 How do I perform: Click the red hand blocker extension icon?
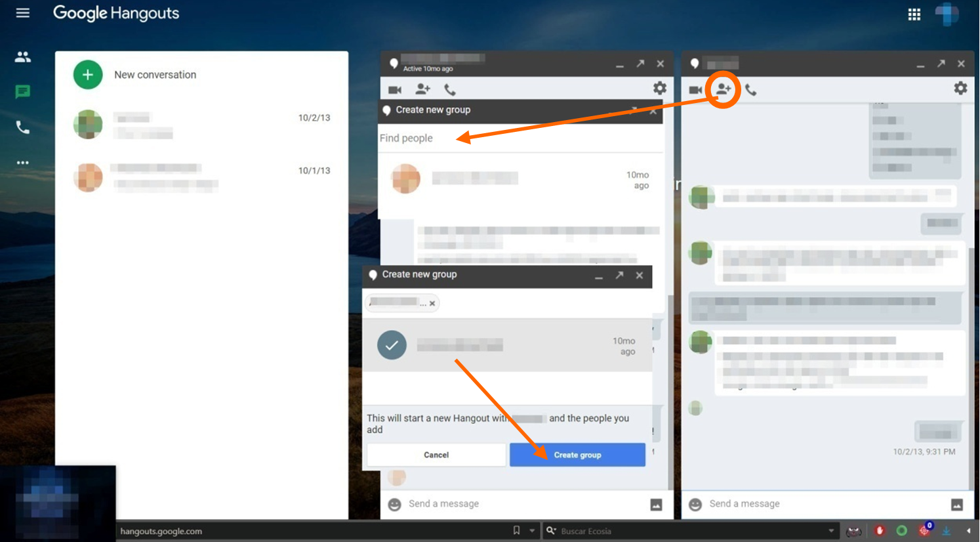[880, 531]
